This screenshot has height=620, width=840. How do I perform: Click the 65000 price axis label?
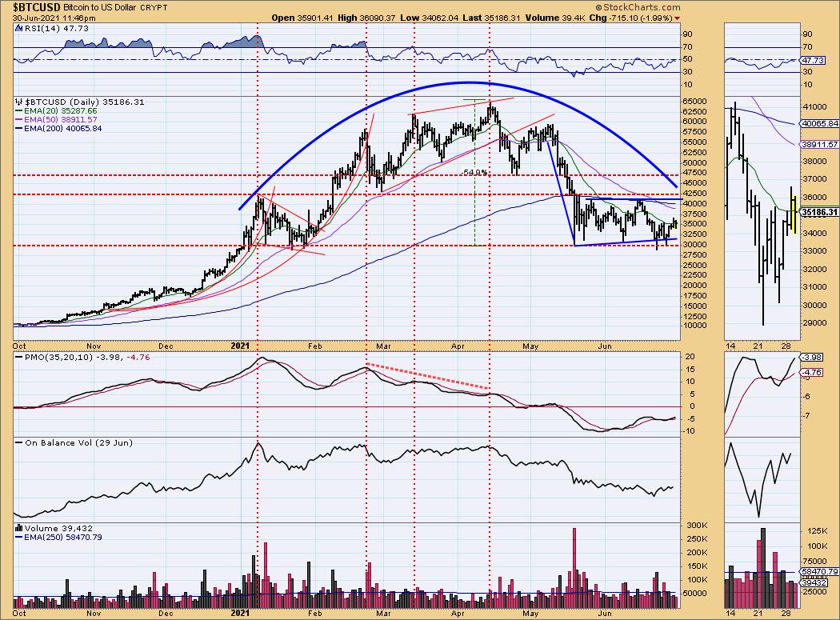point(695,102)
